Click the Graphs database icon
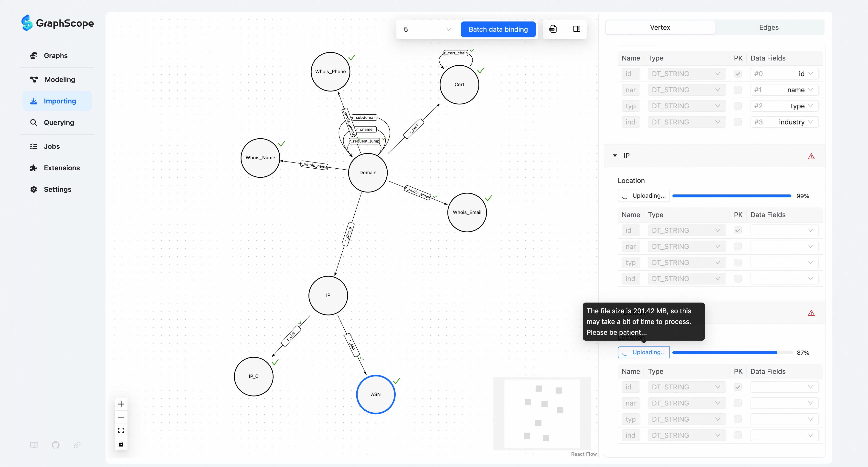 point(34,56)
